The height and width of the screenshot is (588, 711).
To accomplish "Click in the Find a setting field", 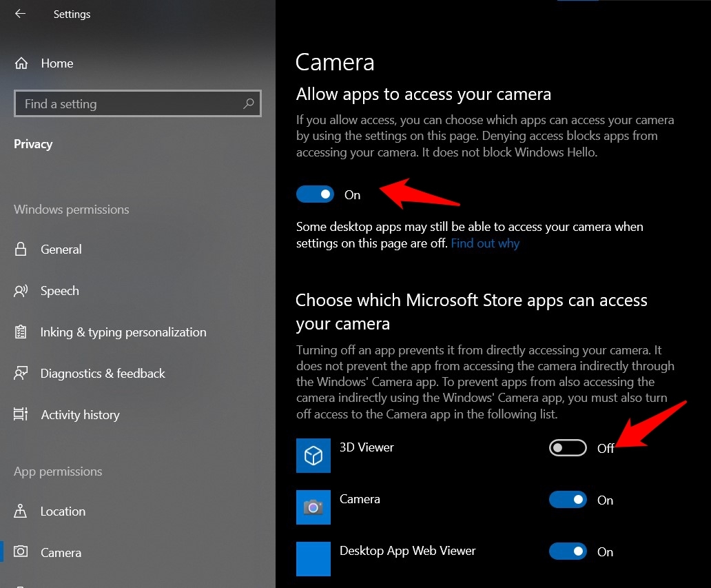I will click(138, 103).
